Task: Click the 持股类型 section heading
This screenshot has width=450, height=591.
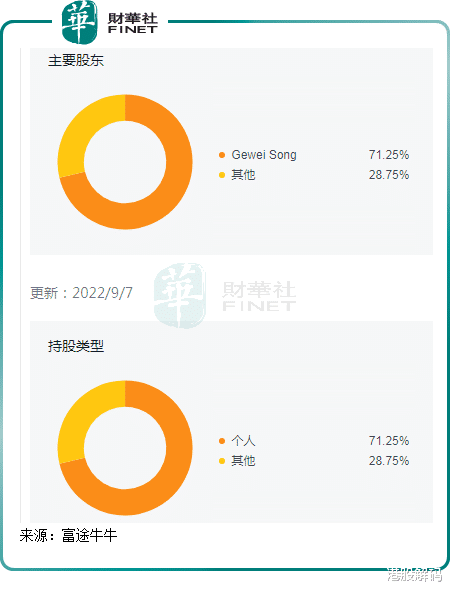Action: coord(76,346)
